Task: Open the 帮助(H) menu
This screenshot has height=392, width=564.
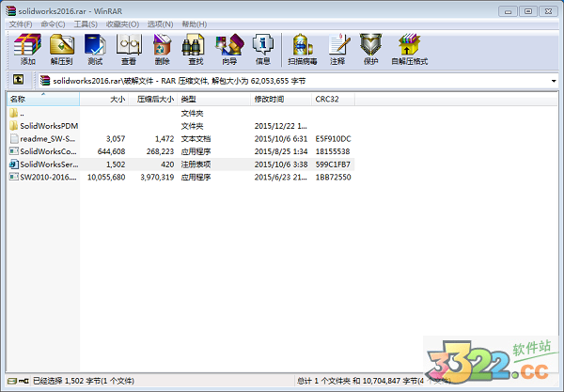Action: click(195, 24)
